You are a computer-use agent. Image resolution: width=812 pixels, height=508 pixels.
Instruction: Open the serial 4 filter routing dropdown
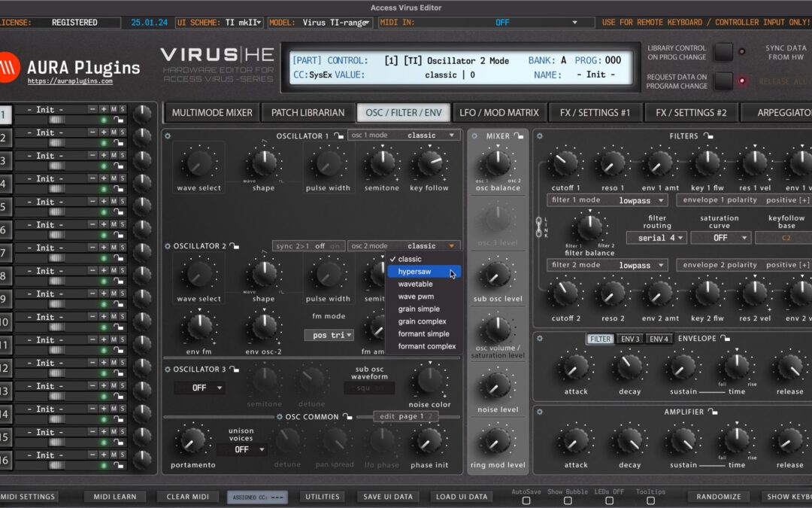(x=657, y=237)
